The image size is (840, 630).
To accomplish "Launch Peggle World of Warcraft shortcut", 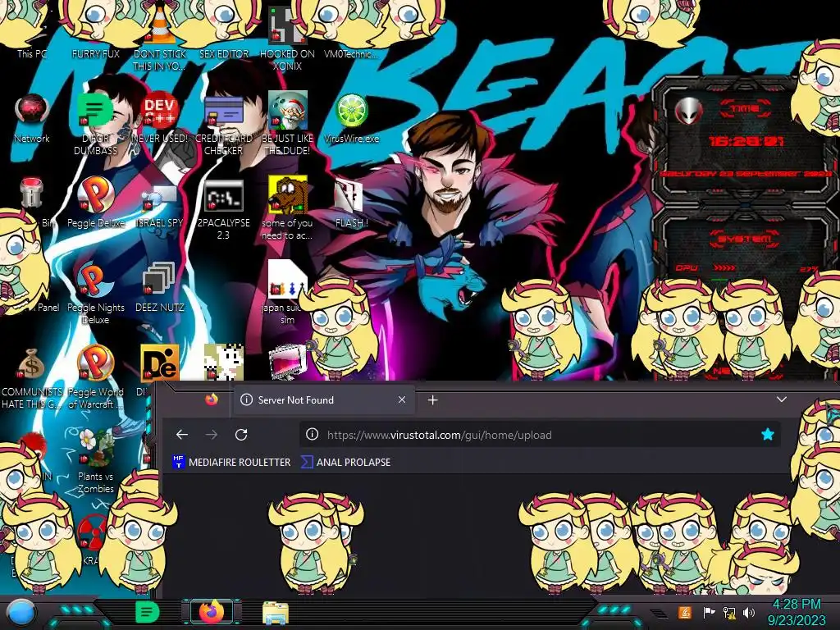I will pos(95,363).
